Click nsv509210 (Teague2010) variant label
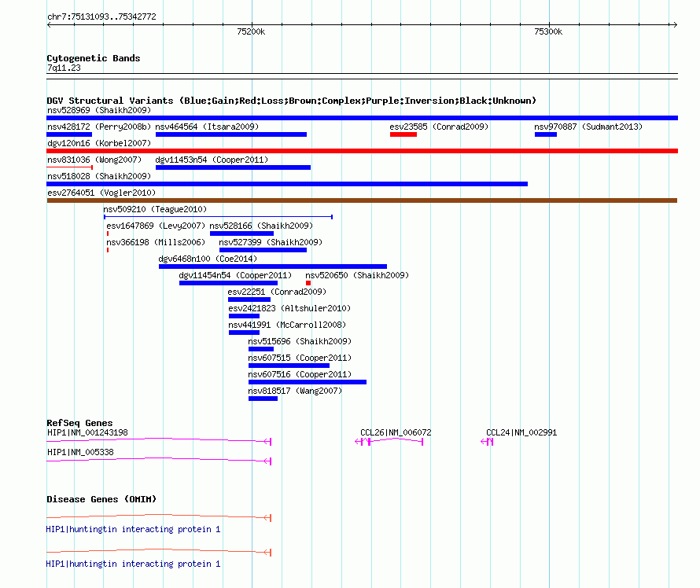This screenshot has height=588, width=700. 155,209
